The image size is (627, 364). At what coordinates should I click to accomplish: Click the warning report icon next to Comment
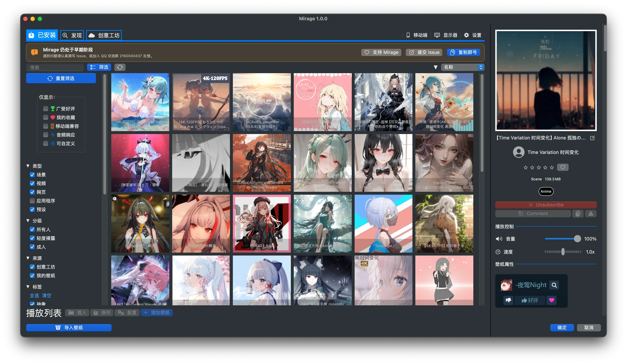coord(591,213)
